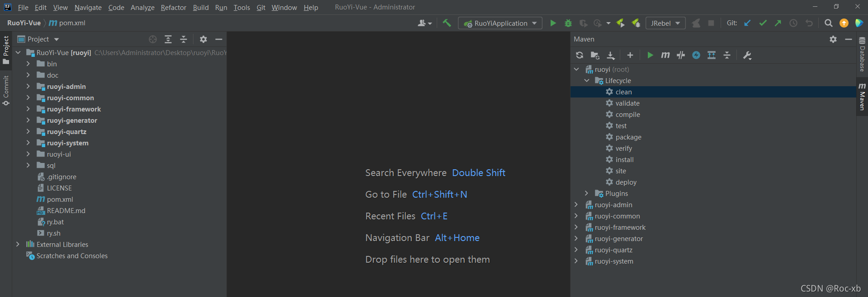
Task: Open the Navigate menu
Action: (x=88, y=7)
